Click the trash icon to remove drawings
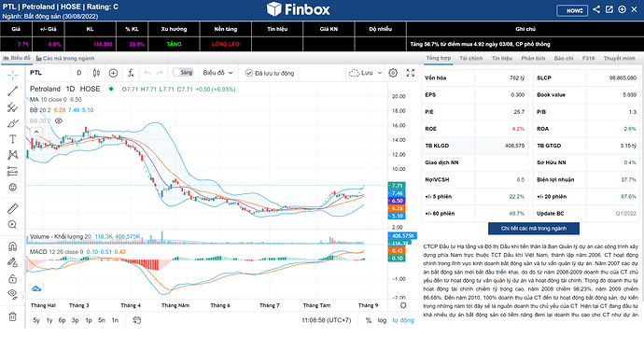The image size is (644, 337). click(x=13, y=316)
